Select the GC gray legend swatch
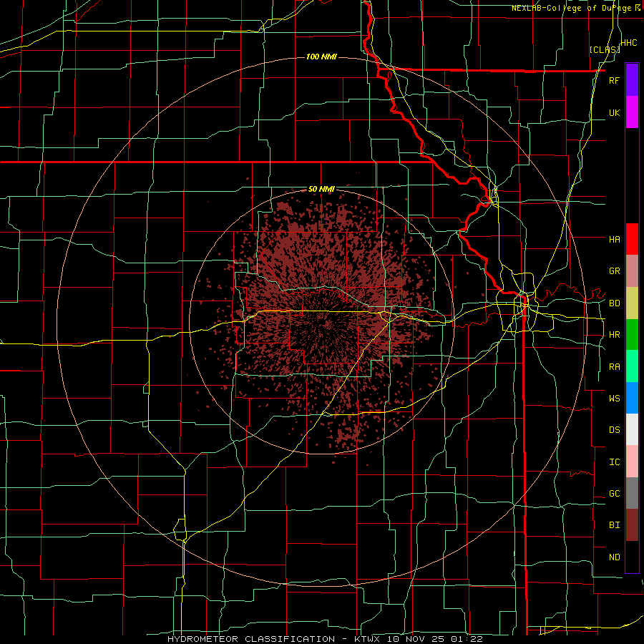 click(x=632, y=493)
